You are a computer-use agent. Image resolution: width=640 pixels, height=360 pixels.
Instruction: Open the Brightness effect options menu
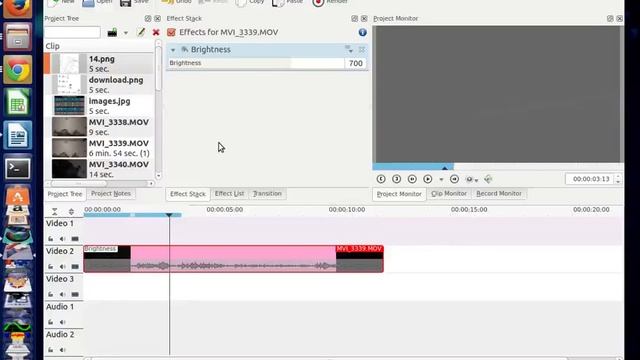click(349, 49)
